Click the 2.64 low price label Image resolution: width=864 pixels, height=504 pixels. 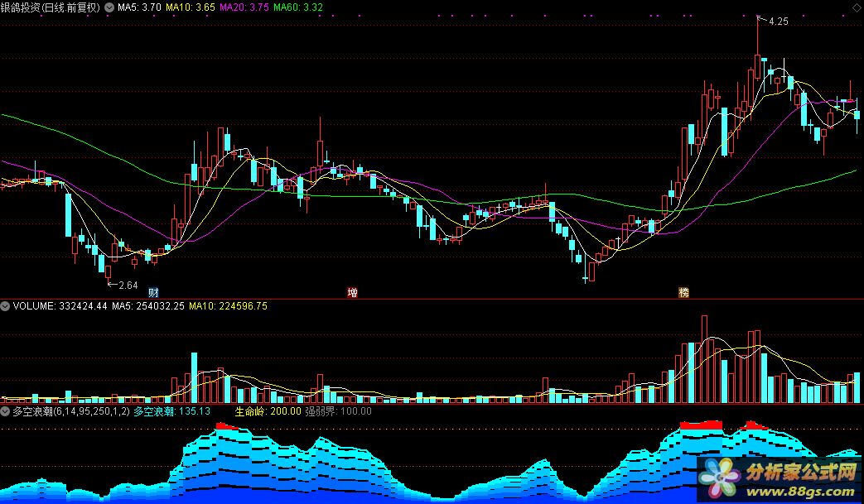click(x=128, y=285)
